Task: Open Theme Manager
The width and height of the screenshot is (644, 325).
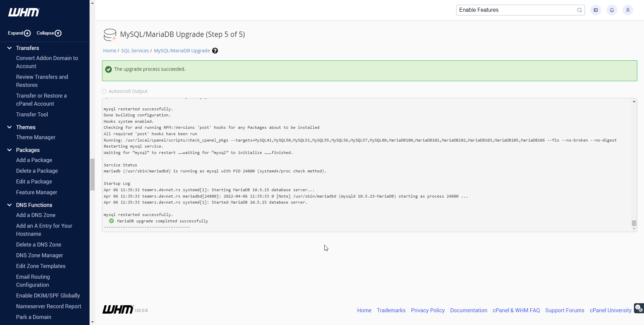Action: pos(36,137)
